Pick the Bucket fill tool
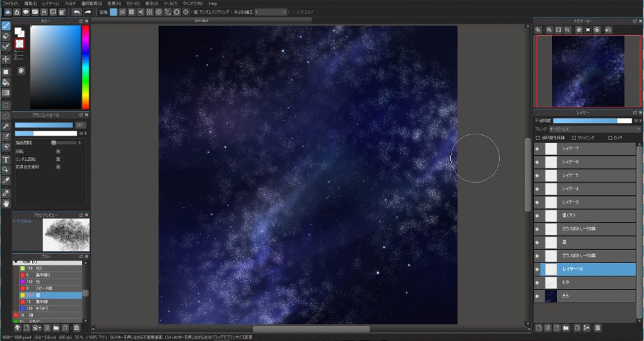Image resolution: width=644 pixels, height=341 pixels. [x=6, y=82]
